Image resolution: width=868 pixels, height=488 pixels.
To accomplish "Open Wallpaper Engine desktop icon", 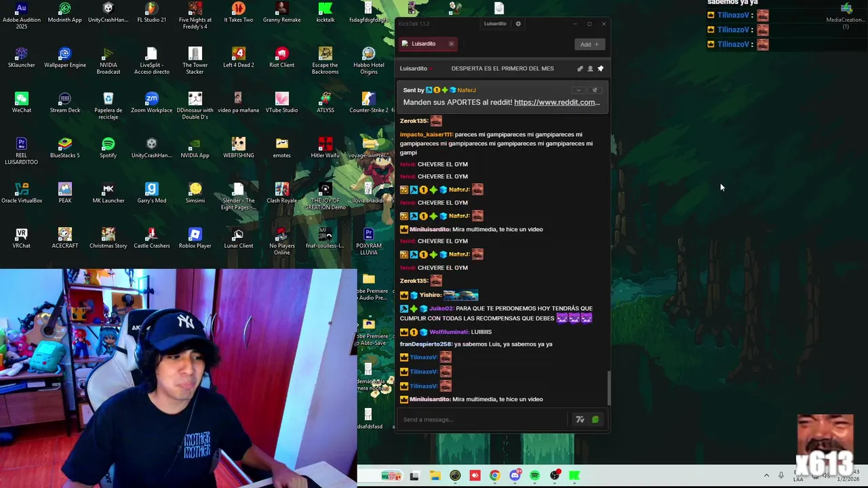I will [x=64, y=58].
